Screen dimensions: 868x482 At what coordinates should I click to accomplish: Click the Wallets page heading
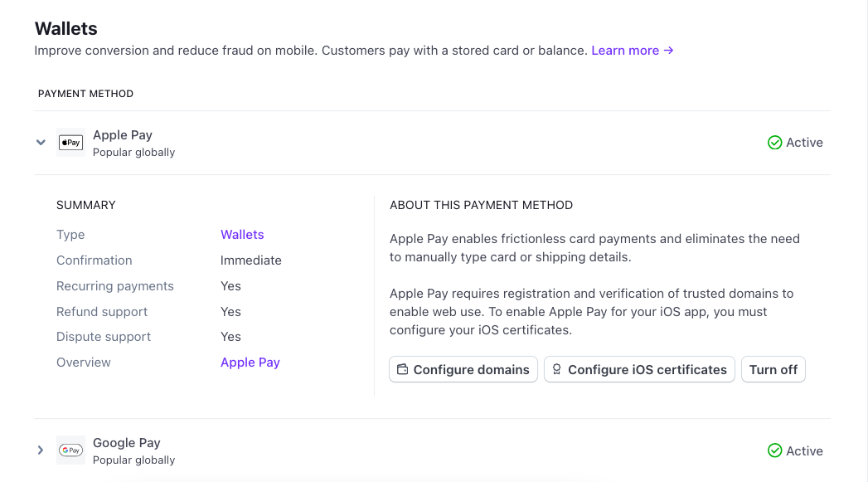65,28
